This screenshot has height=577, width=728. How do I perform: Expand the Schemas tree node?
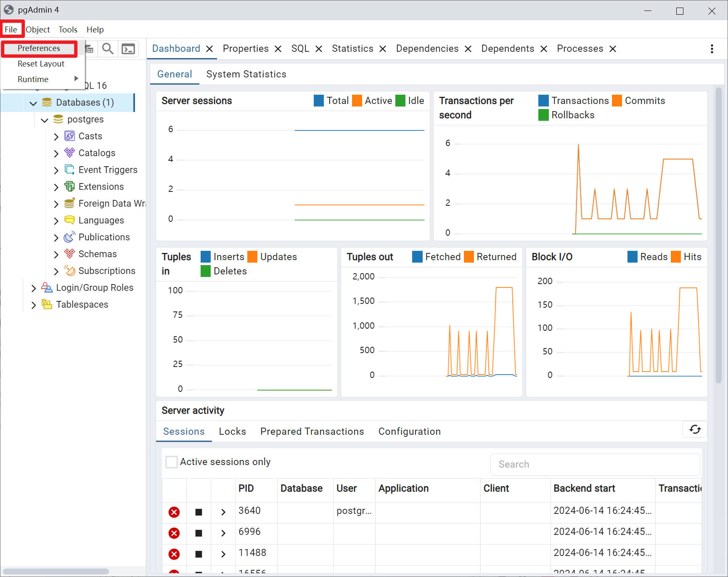pos(56,254)
